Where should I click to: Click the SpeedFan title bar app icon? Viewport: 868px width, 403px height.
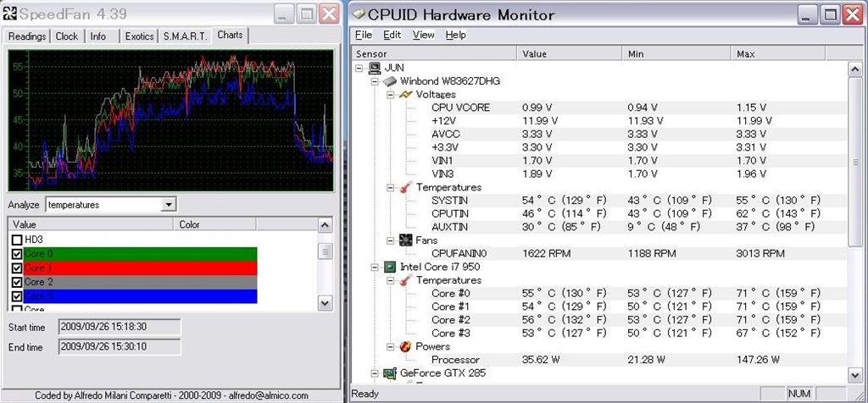point(9,14)
